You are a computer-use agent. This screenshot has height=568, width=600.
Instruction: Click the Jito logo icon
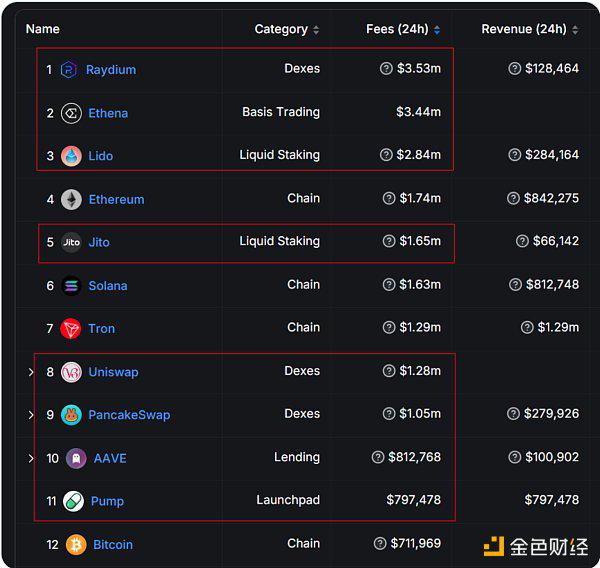pos(71,242)
